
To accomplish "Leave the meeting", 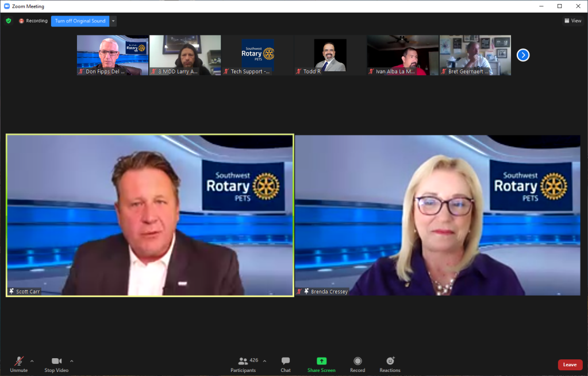I will click(x=569, y=365).
